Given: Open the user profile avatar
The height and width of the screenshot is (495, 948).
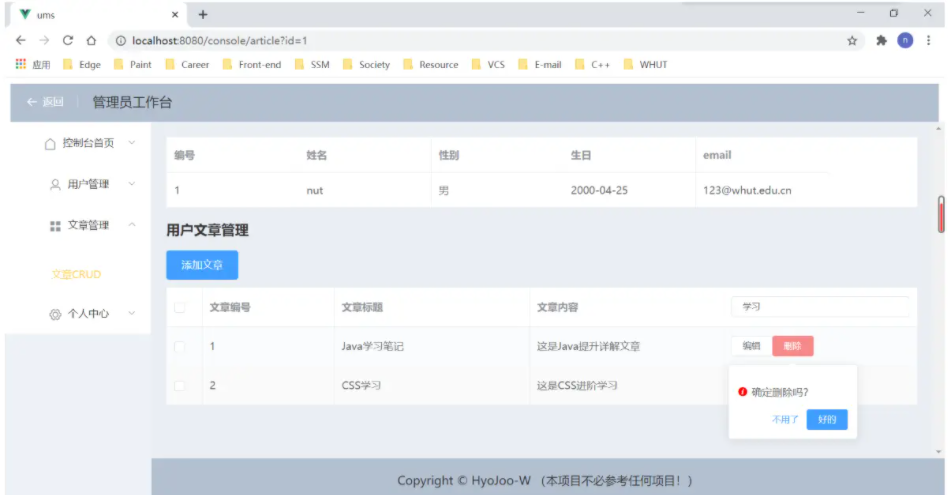Looking at the screenshot, I should 905,40.
